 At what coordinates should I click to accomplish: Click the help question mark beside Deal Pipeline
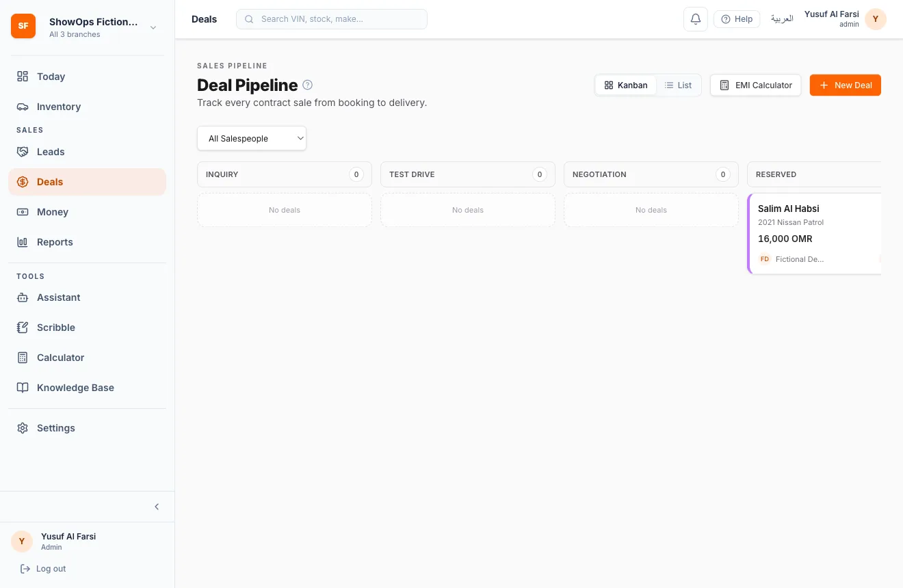pyautogui.click(x=308, y=85)
